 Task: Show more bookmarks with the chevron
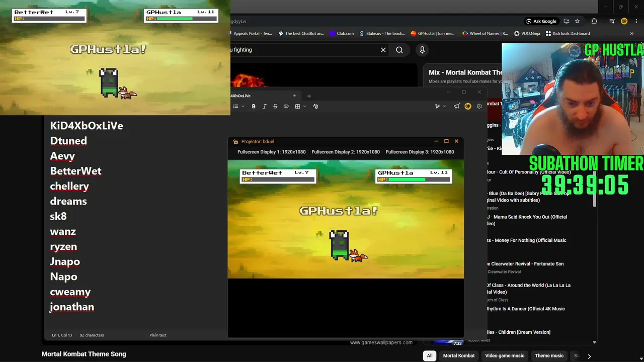point(632,34)
